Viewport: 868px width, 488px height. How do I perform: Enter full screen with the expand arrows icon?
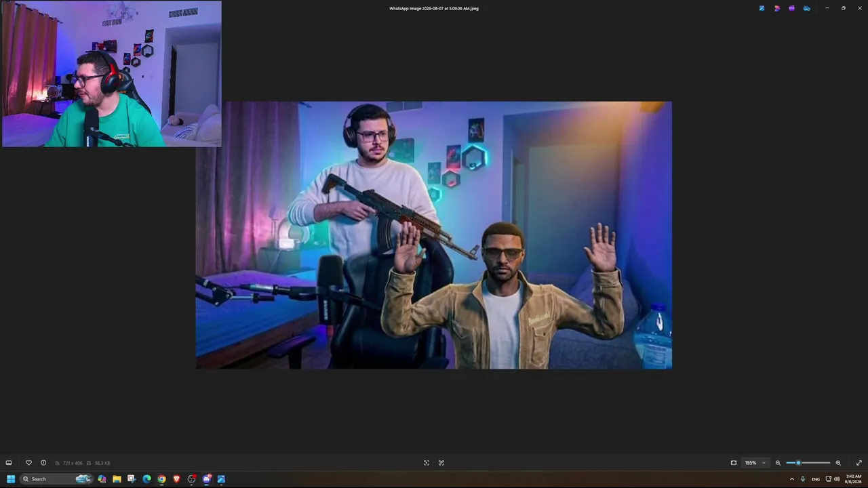(x=860, y=463)
